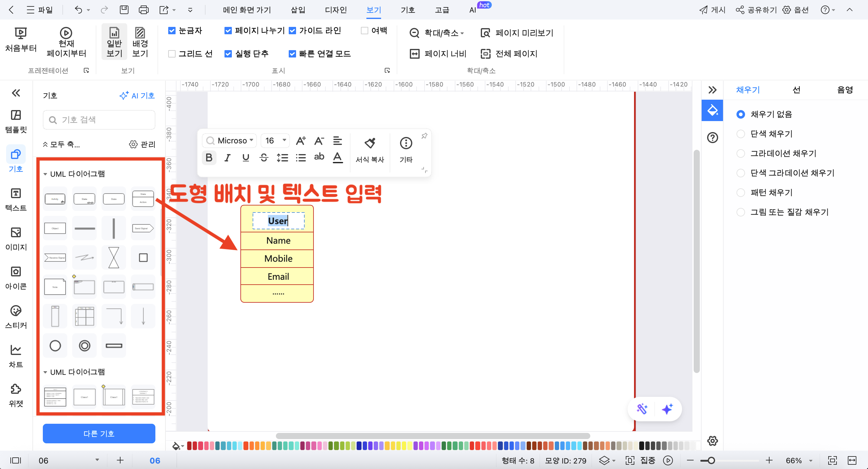
Task: Click the zoom slider handle
Action: pyautogui.click(x=711, y=460)
